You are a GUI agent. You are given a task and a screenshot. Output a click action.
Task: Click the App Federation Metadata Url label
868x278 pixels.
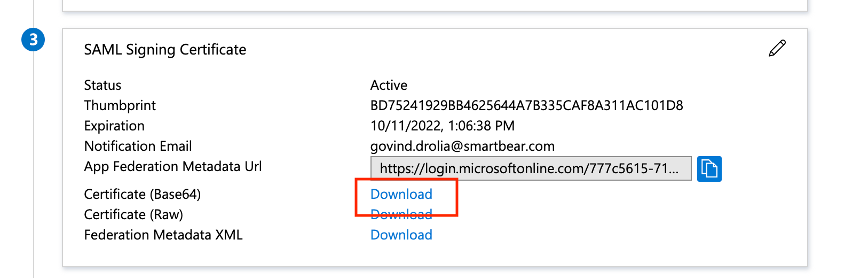(x=172, y=166)
